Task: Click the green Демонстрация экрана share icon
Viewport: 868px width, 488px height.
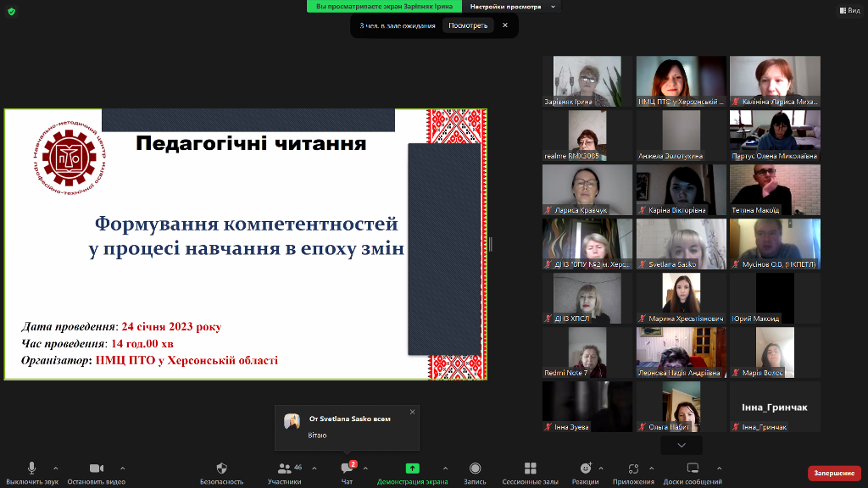Action: click(412, 469)
